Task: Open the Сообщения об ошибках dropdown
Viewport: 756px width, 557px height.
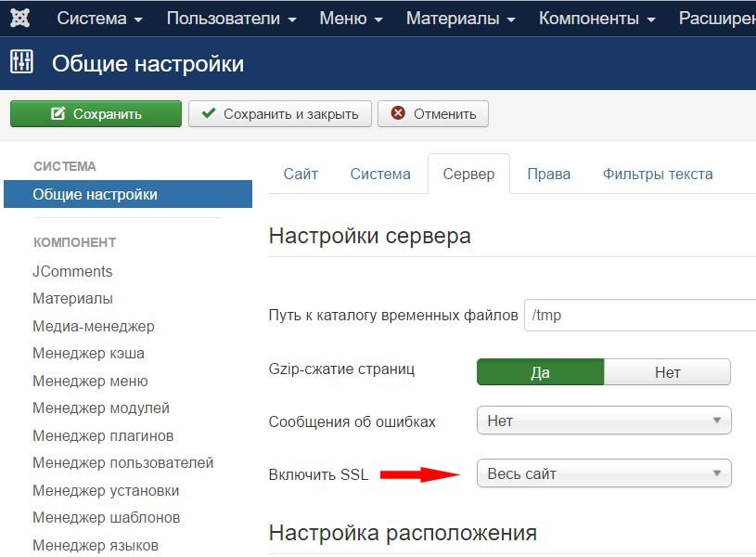Action: coord(604,421)
